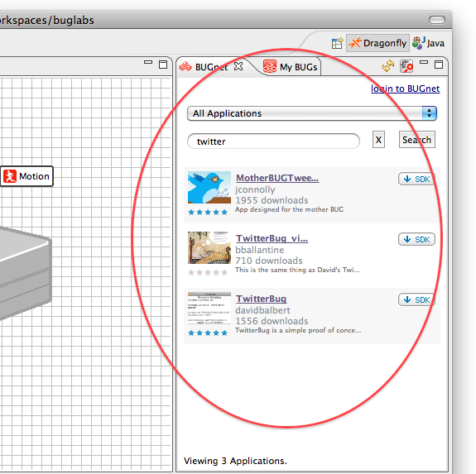Open the perspective chooser icon
Viewport: 476px width, 474px height.
point(337,43)
